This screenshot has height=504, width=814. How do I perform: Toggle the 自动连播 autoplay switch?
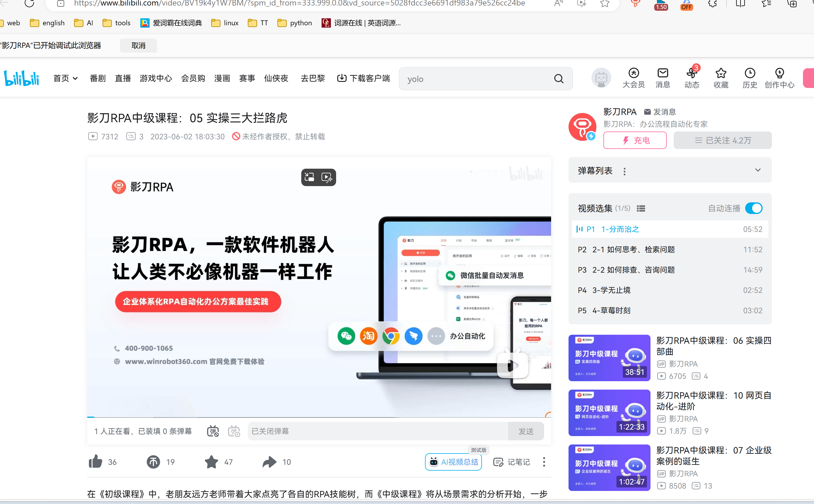(754, 208)
